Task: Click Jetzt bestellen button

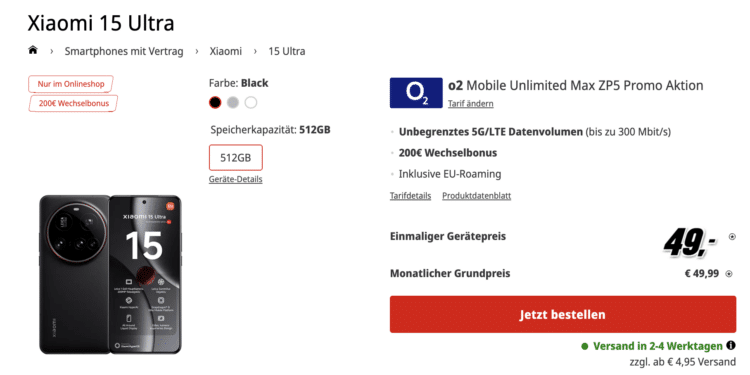Action: (x=563, y=314)
